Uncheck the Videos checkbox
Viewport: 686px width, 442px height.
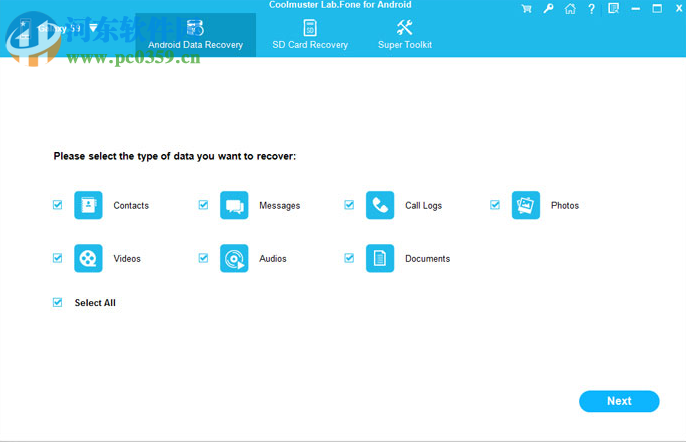coord(57,258)
